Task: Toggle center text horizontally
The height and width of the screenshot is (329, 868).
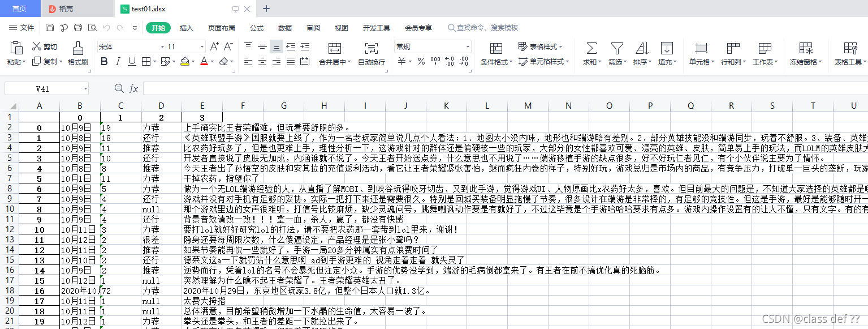Action: pyautogui.click(x=262, y=61)
